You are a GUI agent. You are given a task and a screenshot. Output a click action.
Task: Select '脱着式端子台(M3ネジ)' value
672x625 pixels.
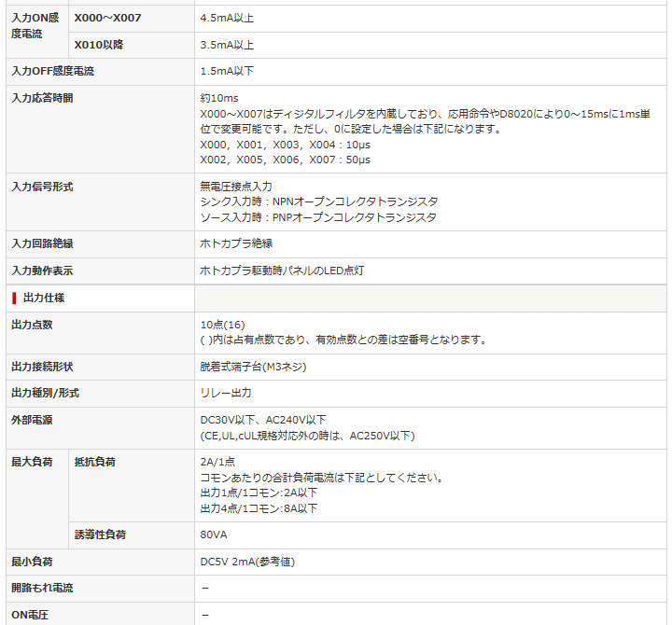pos(253,367)
